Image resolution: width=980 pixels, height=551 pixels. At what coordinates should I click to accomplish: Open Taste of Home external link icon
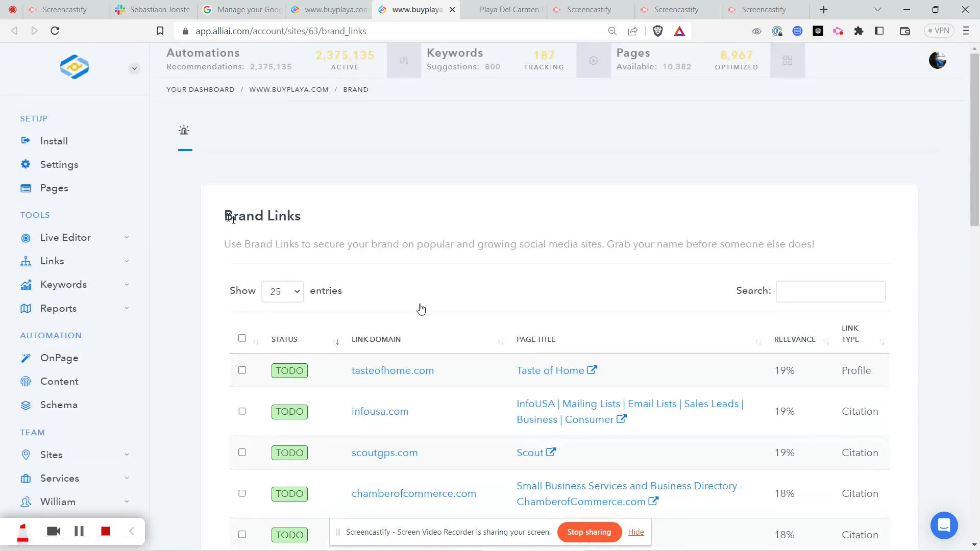pyautogui.click(x=592, y=370)
